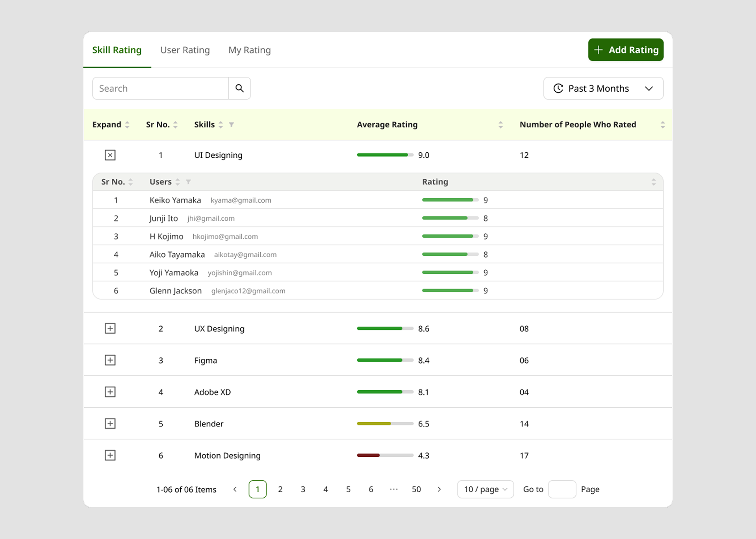Viewport: 756px width, 539px height.
Task: Sort Users column in nested table
Action: [x=178, y=182]
